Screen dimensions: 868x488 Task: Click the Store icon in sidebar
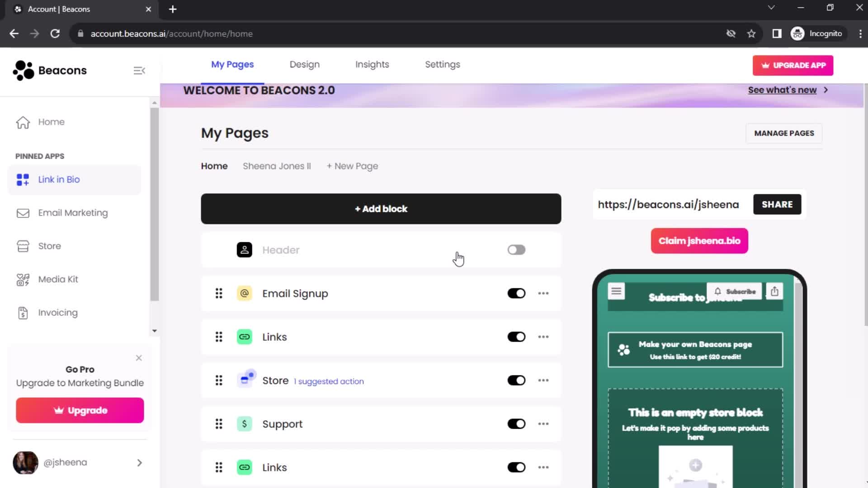[x=22, y=246]
